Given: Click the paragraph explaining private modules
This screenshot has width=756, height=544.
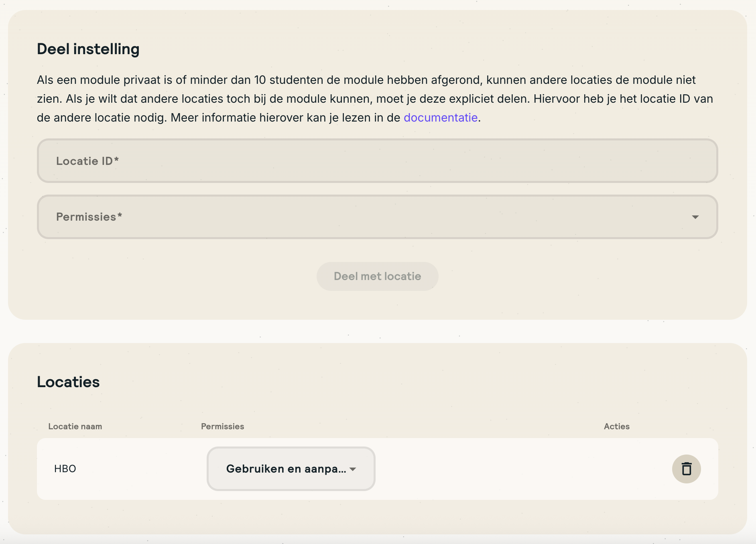Looking at the screenshot, I should click(x=361, y=99).
